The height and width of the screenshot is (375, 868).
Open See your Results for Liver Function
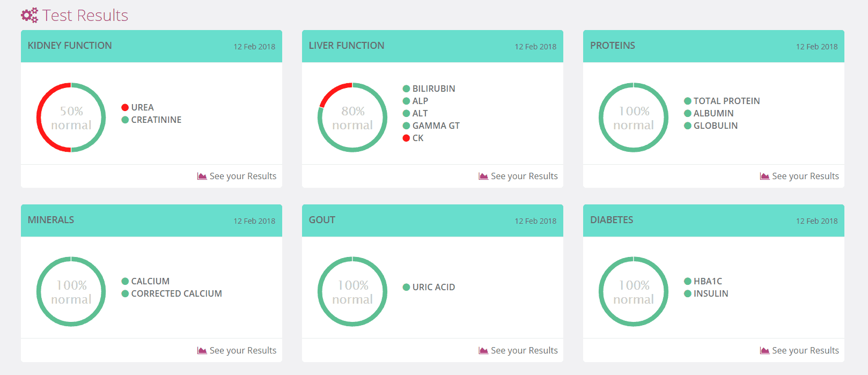tap(524, 177)
